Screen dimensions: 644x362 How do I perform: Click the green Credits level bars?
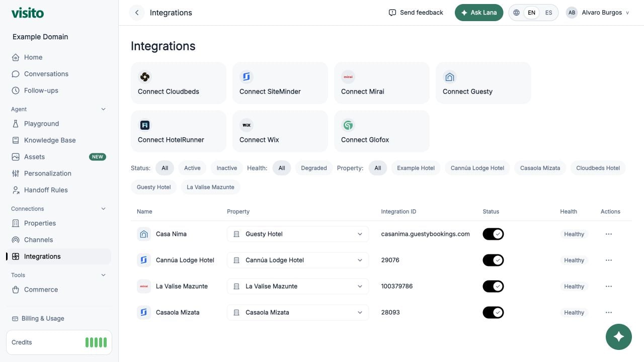[96, 342]
